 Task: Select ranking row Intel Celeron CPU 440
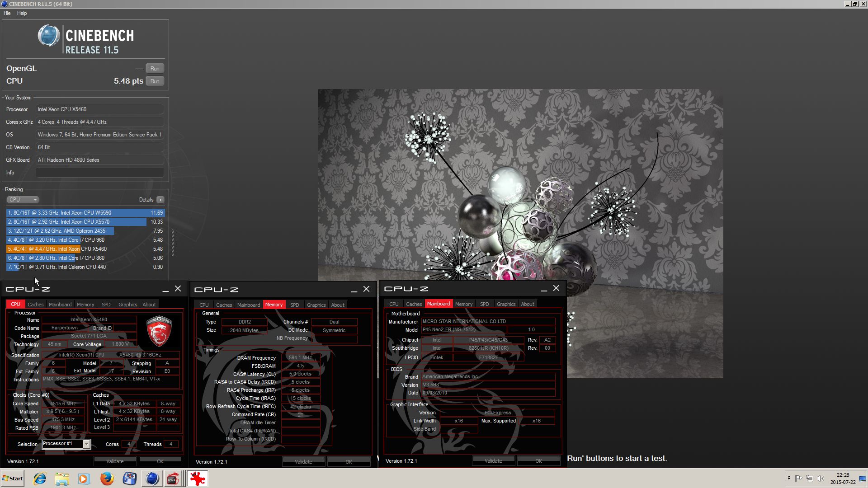coord(85,267)
